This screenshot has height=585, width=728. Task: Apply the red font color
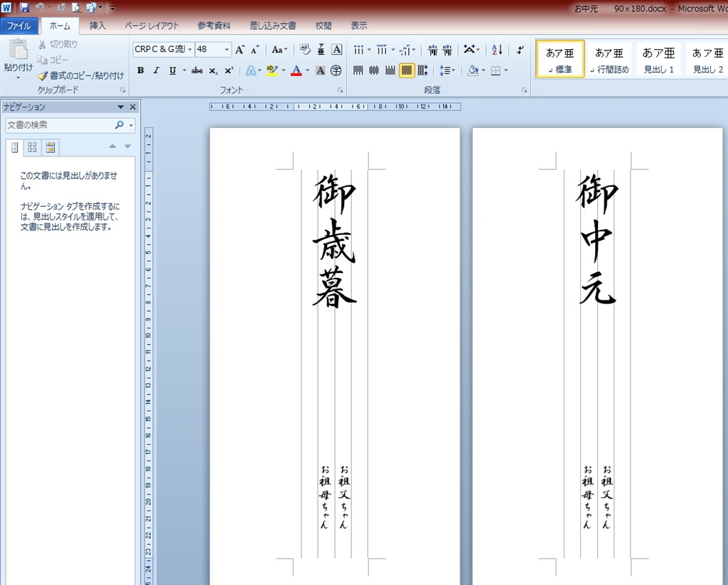pos(296,70)
